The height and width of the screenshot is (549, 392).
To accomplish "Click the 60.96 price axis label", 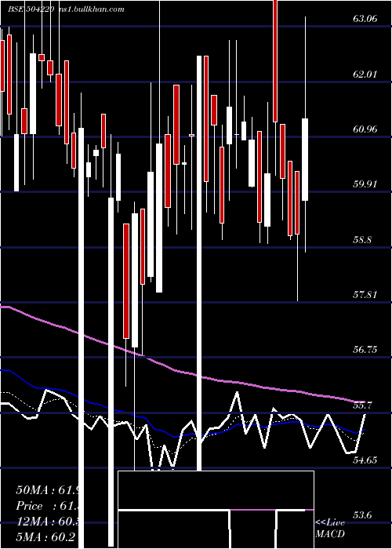I will point(365,129).
